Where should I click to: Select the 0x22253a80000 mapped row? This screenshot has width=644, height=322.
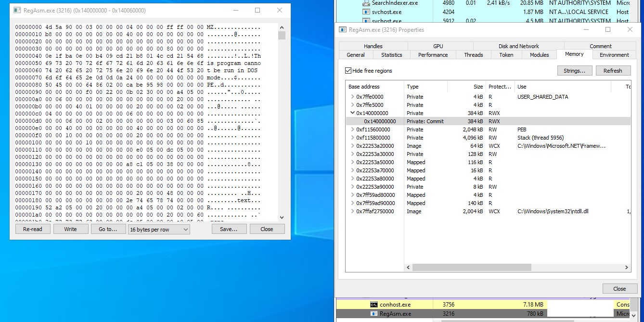[488, 179]
